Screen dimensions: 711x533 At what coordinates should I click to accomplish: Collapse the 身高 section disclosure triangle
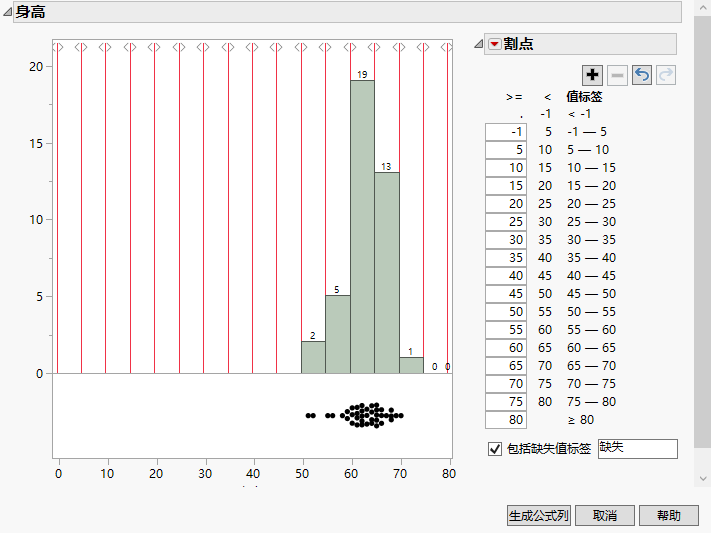(7, 12)
